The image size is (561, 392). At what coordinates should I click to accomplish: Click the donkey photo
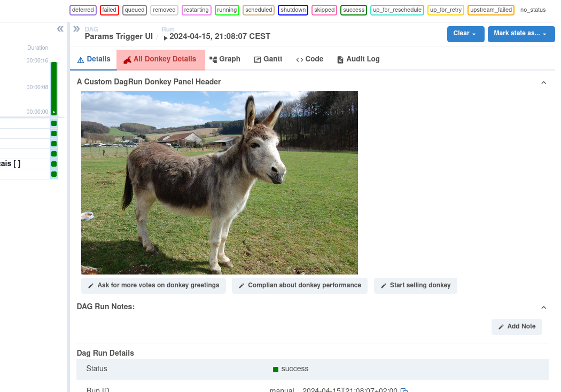[219, 183]
